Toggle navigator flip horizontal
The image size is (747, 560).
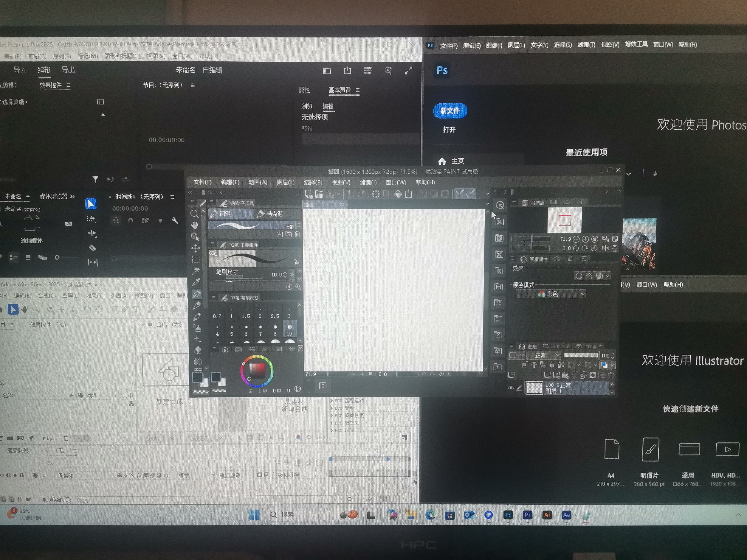[605, 248]
